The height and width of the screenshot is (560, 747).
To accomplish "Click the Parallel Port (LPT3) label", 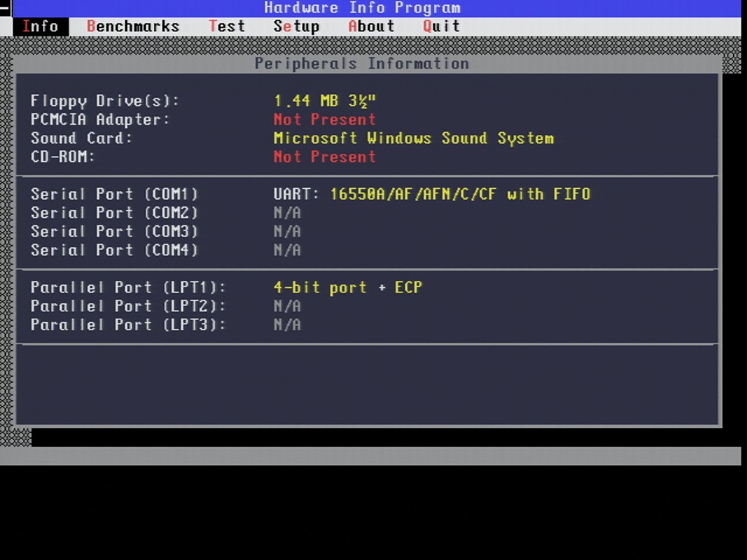I will pos(128,324).
